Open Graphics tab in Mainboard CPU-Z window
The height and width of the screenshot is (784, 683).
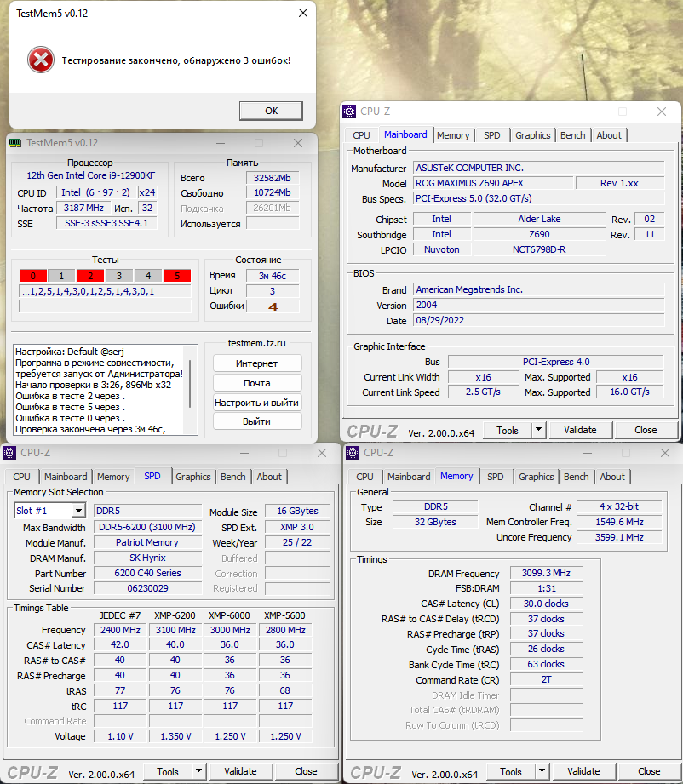point(532,135)
